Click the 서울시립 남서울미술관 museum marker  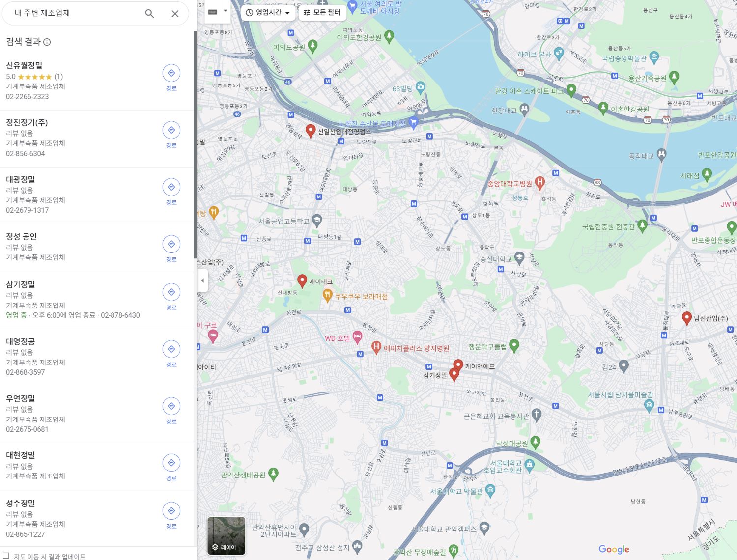(x=649, y=406)
